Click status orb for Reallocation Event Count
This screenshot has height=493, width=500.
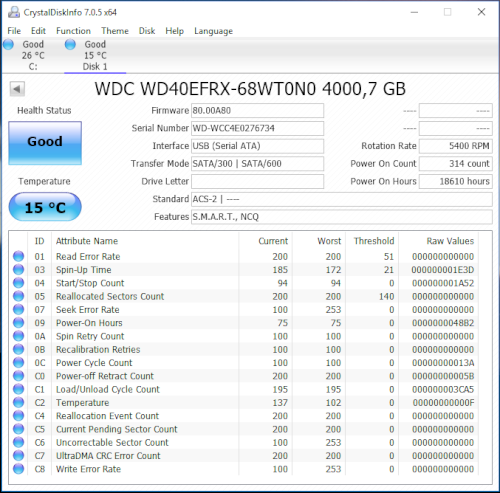19,416
